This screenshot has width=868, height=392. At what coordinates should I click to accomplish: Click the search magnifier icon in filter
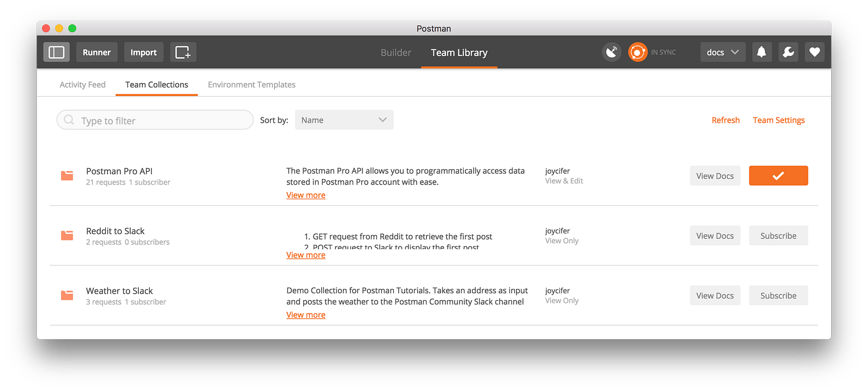coord(69,119)
